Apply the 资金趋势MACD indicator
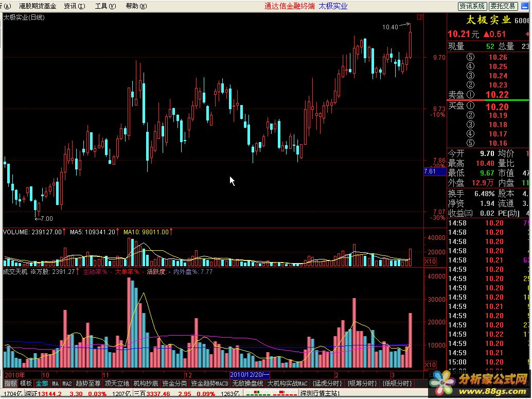The height and width of the screenshot is (399, 532). coord(209,384)
